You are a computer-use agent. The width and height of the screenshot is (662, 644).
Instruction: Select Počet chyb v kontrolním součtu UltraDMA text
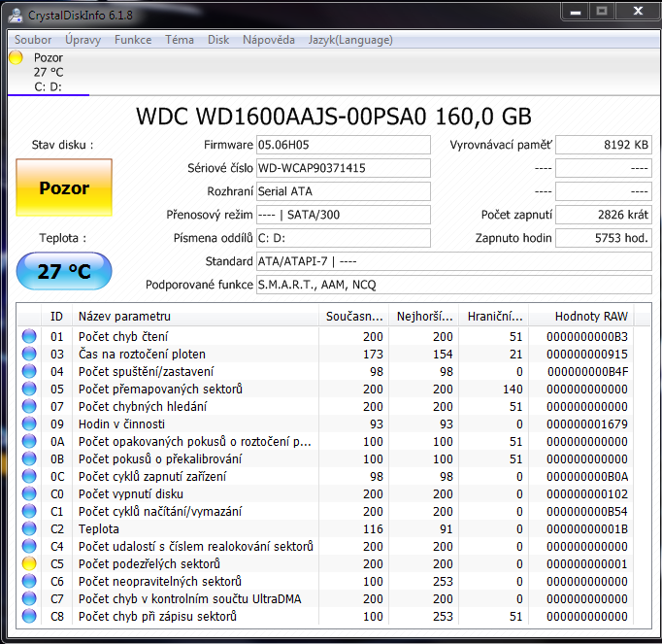pos(190,598)
